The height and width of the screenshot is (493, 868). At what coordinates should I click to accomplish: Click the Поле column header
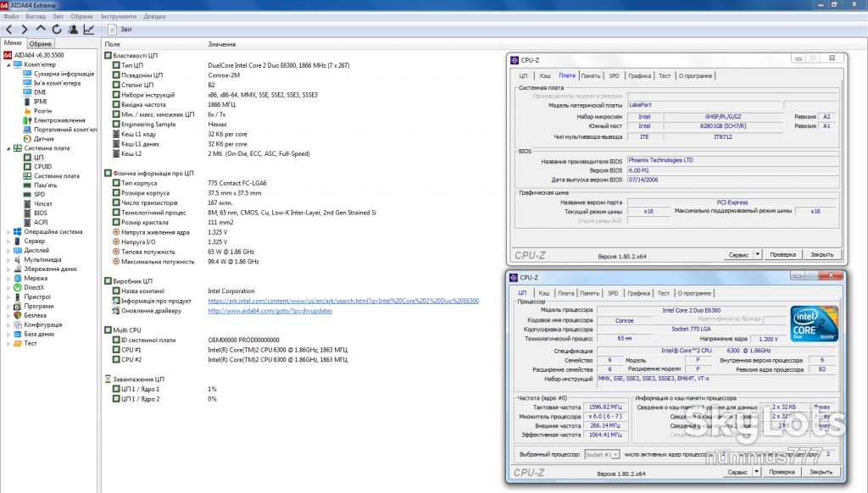pyautogui.click(x=113, y=44)
